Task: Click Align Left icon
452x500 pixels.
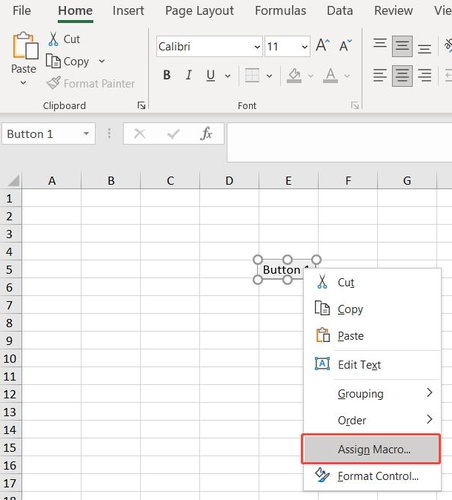Action: pos(380,75)
